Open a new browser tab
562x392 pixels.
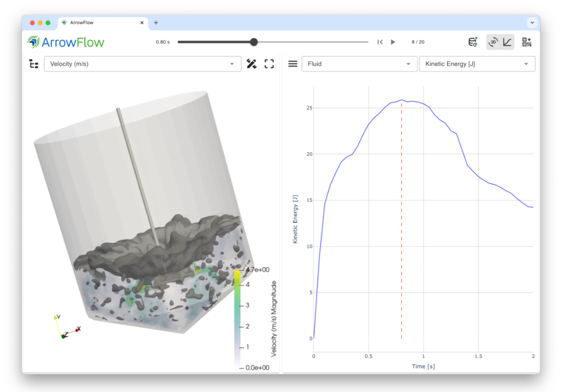click(156, 23)
